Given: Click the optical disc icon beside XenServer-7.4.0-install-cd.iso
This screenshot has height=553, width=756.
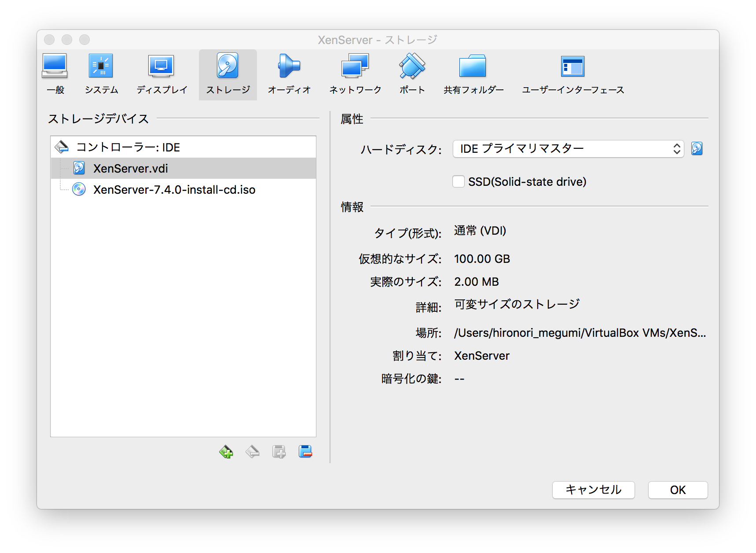Looking at the screenshot, I should (x=79, y=189).
